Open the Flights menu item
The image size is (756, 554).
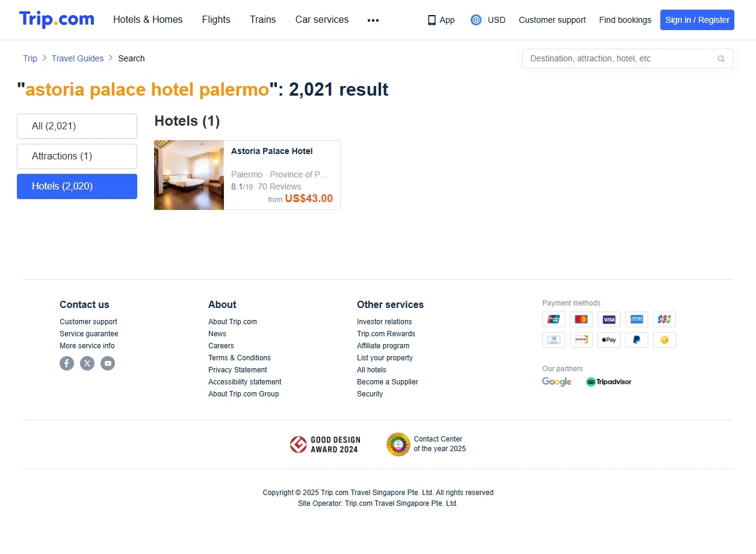tap(216, 20)
